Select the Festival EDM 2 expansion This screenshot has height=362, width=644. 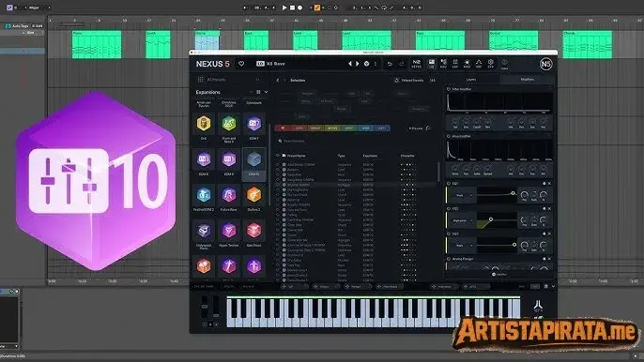coord(204,195)
